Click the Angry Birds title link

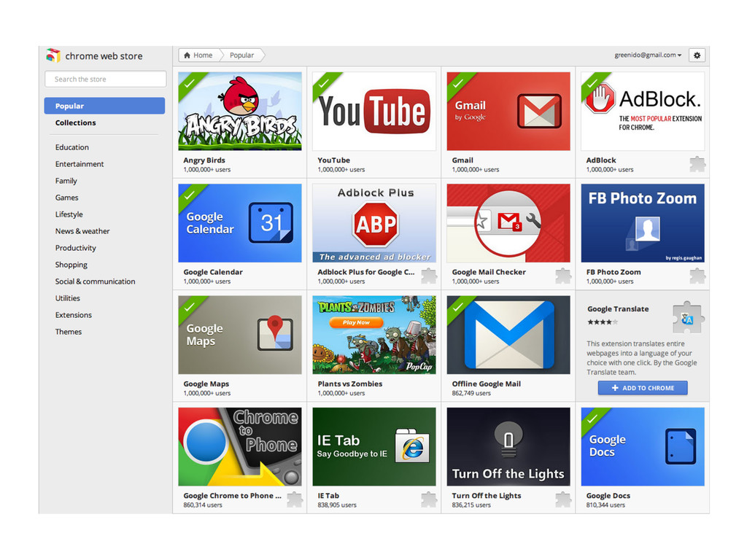tap(204, 160)
